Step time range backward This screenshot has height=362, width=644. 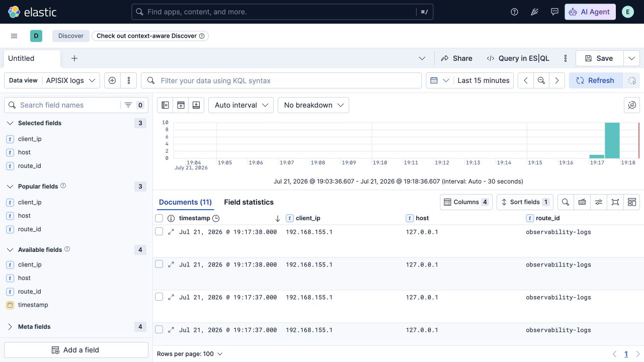(x=526, y=80)
